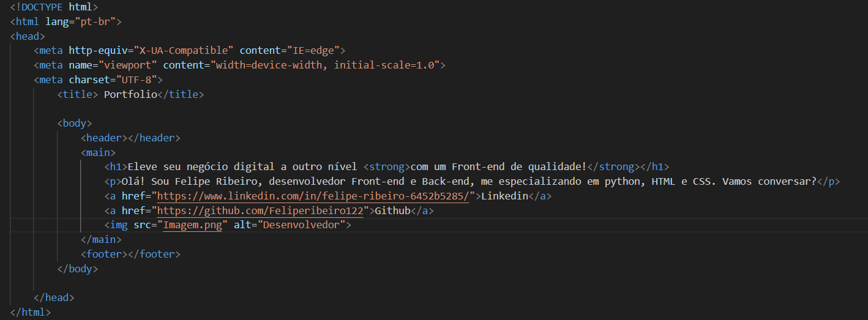Viewport: 868px width, 320px height.
Task: Click the Portfolio title text
Action: [130, 94]
